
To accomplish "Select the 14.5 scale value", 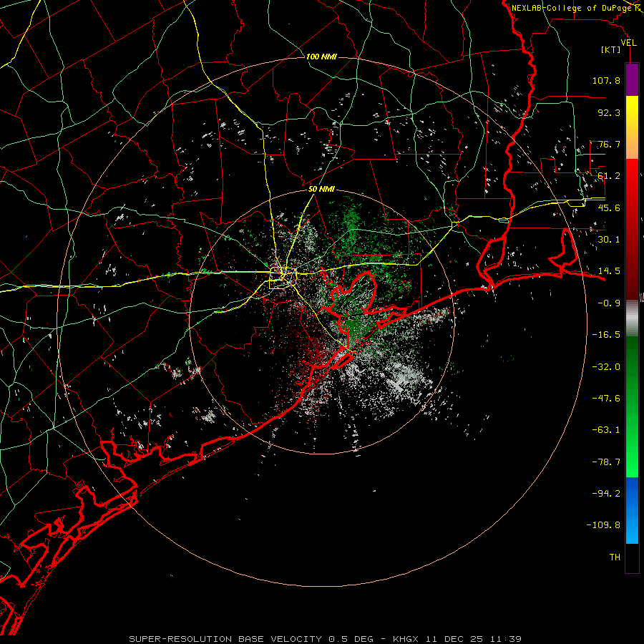I will (609, 271).
